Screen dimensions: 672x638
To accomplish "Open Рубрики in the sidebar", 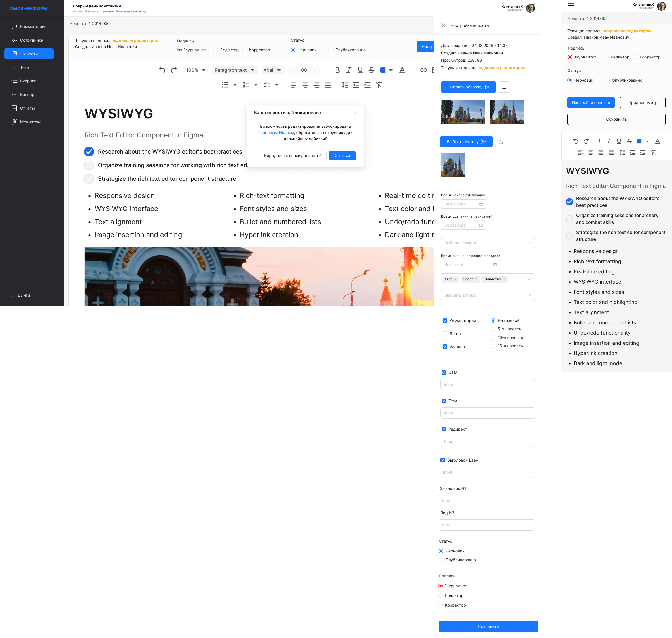I will (x=28, y=81).
